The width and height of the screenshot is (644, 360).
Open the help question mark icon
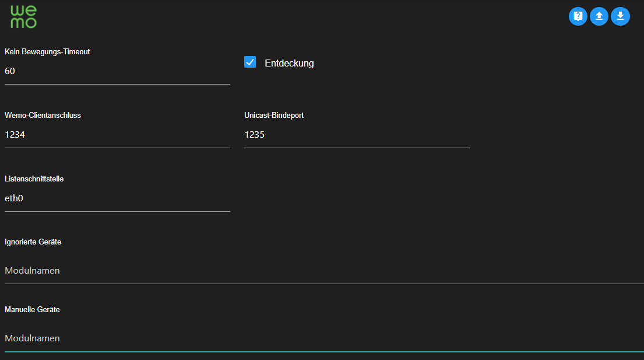pyautogui.click(x=578, y=16)
